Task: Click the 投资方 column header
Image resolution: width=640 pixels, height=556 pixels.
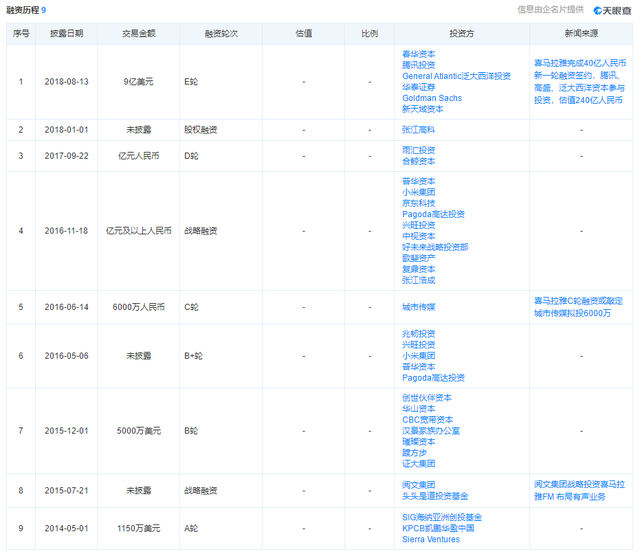Action: tap(462, 33)
